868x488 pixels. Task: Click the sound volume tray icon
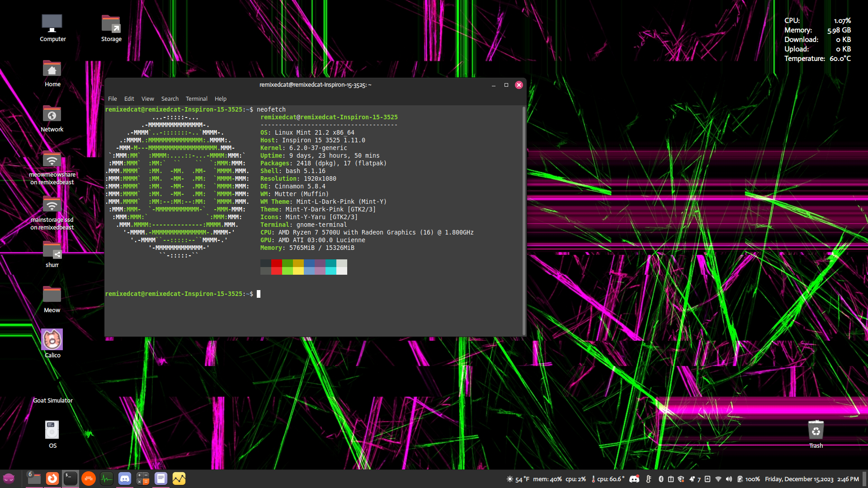(729, 479)
